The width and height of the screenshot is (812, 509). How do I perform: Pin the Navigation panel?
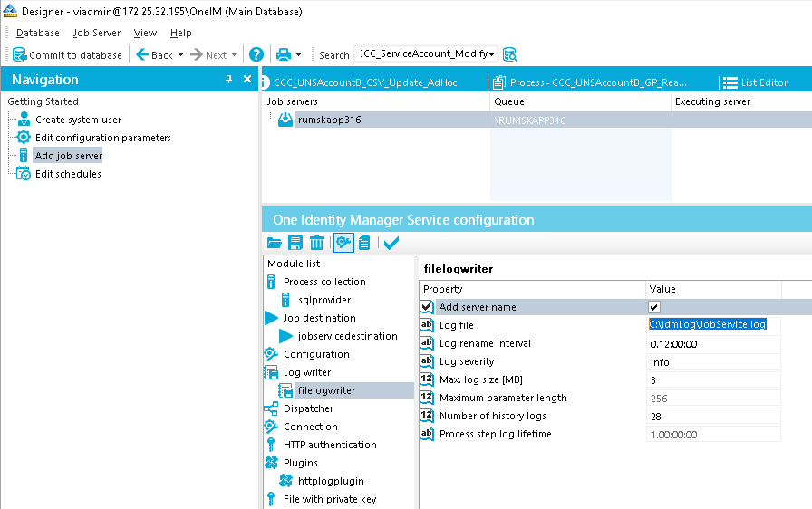[x=229, y=80]
